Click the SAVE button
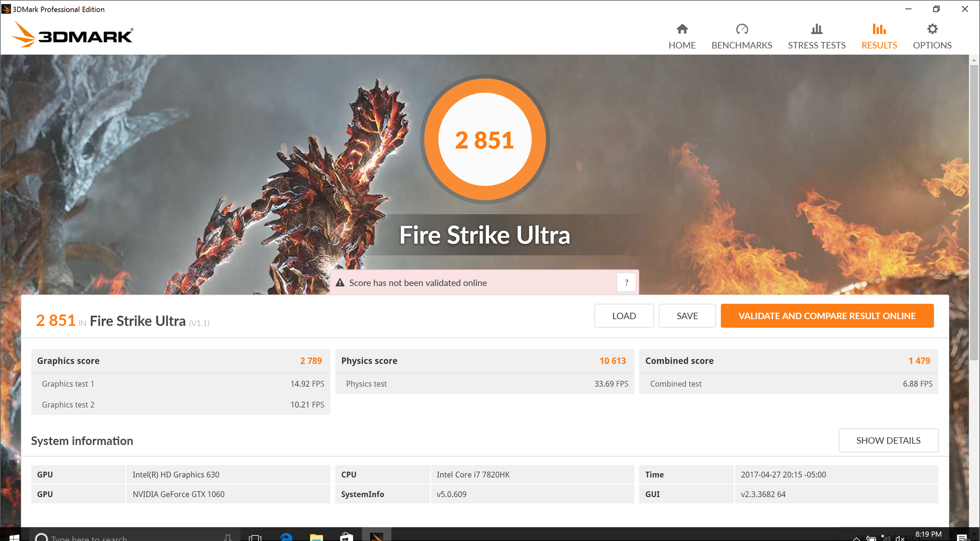Screen dimensions: 980x541 point(687,316)
